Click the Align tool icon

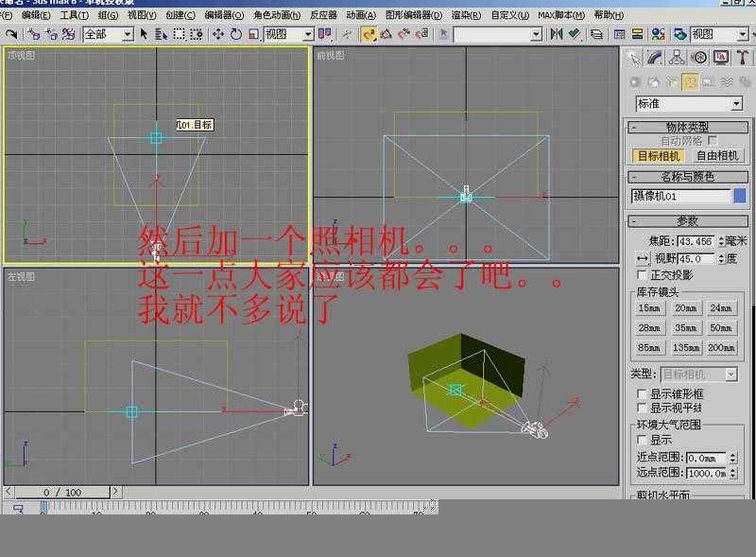pos(574,34)
